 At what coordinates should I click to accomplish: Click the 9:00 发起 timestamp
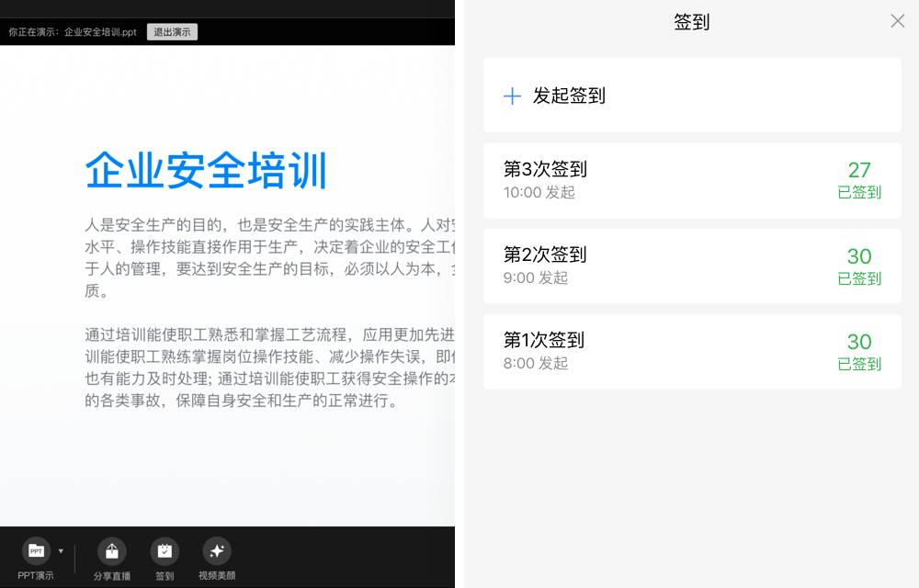536,277
